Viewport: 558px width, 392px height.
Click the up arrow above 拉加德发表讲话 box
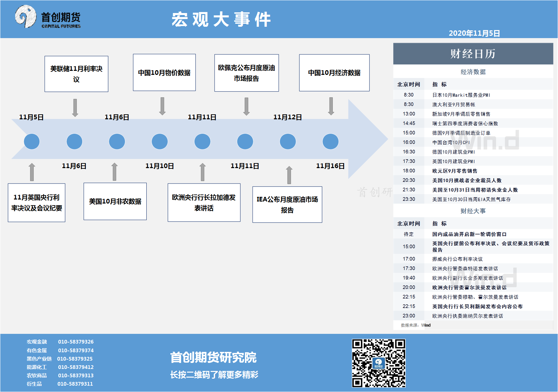click(202, 172)
